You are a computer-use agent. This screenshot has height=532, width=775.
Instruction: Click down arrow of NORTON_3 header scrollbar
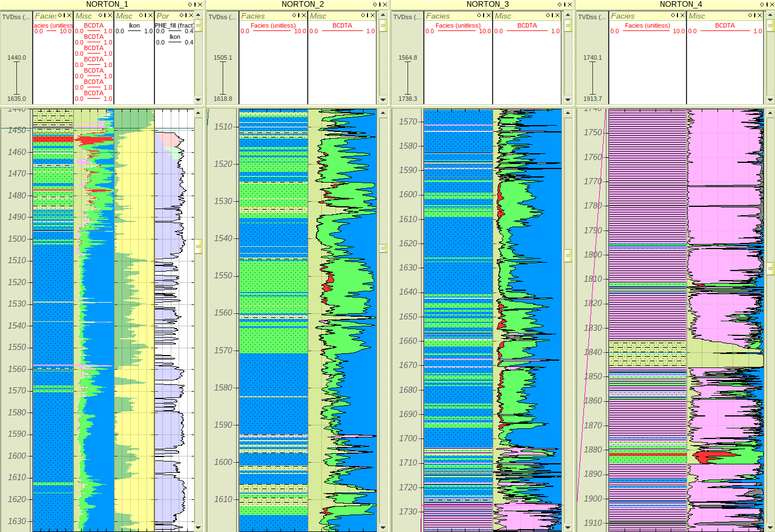(x=568, y=100)
